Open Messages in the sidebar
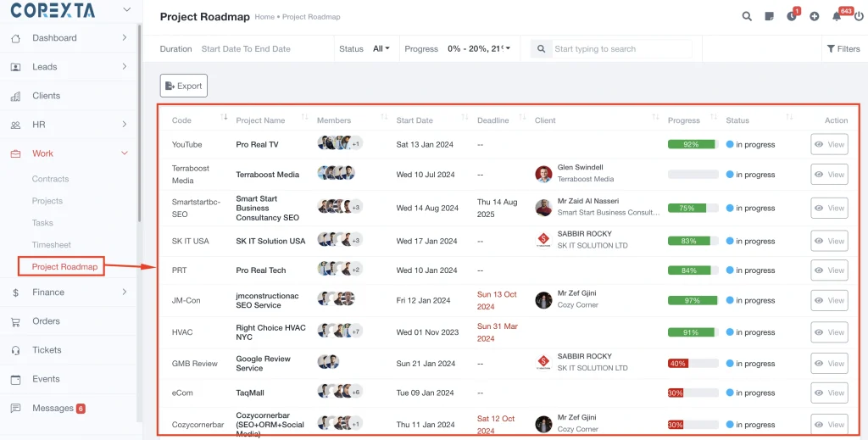This screenshot has width=868, height=440. point(53,409)
